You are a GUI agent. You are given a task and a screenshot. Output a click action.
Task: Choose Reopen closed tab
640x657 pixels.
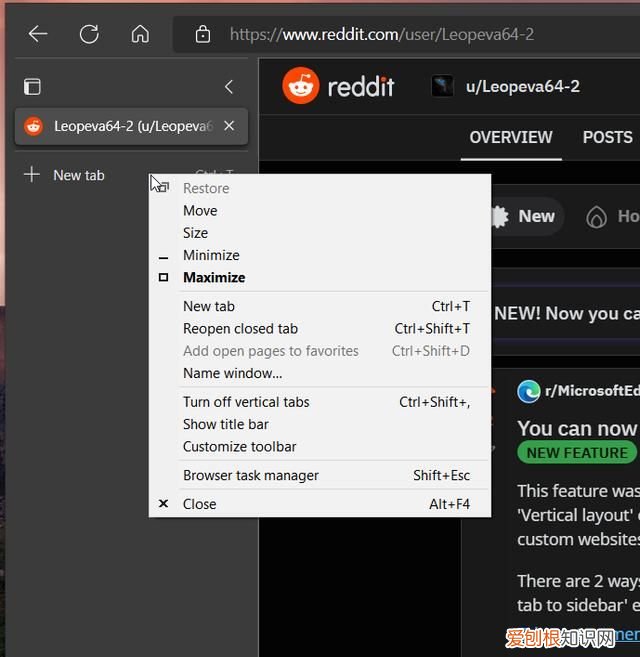(240, 328)
